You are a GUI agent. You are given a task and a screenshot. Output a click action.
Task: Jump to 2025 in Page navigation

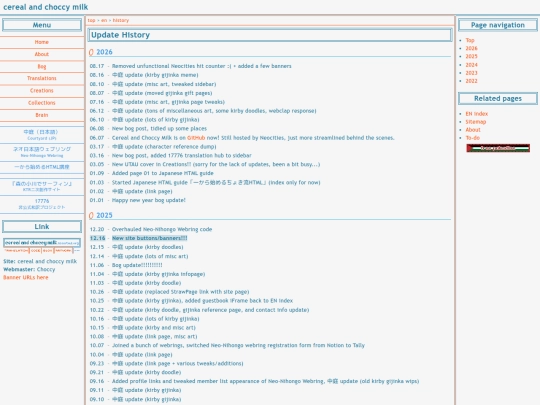tap(471, 56)
